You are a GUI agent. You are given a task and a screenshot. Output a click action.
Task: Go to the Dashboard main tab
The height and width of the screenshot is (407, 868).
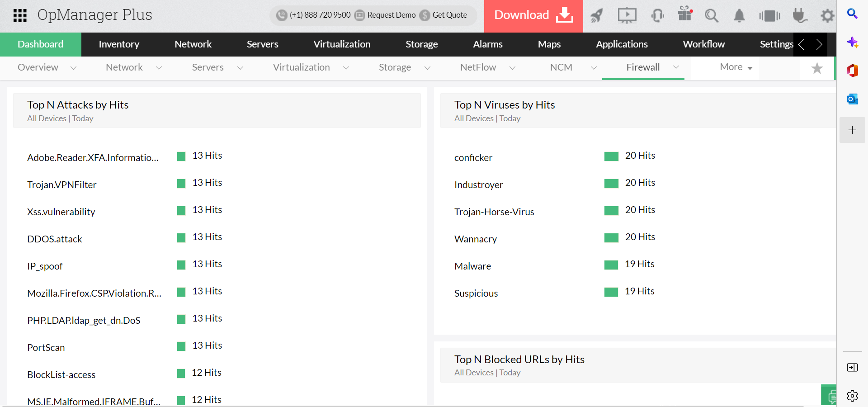(41, 44)
